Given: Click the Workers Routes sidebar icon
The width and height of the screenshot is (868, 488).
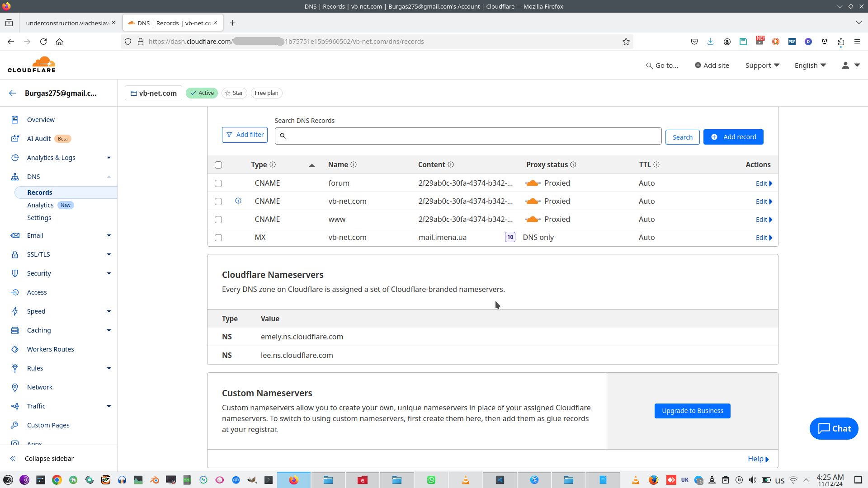Looking at the screenshot, I should pyautogui.click(x=15, y=349).
